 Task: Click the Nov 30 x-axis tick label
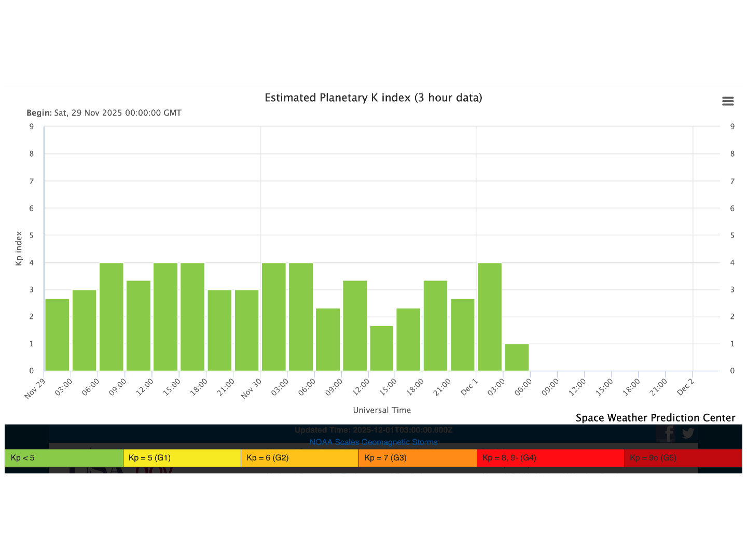pyautogui.click(x=251, y=389)
